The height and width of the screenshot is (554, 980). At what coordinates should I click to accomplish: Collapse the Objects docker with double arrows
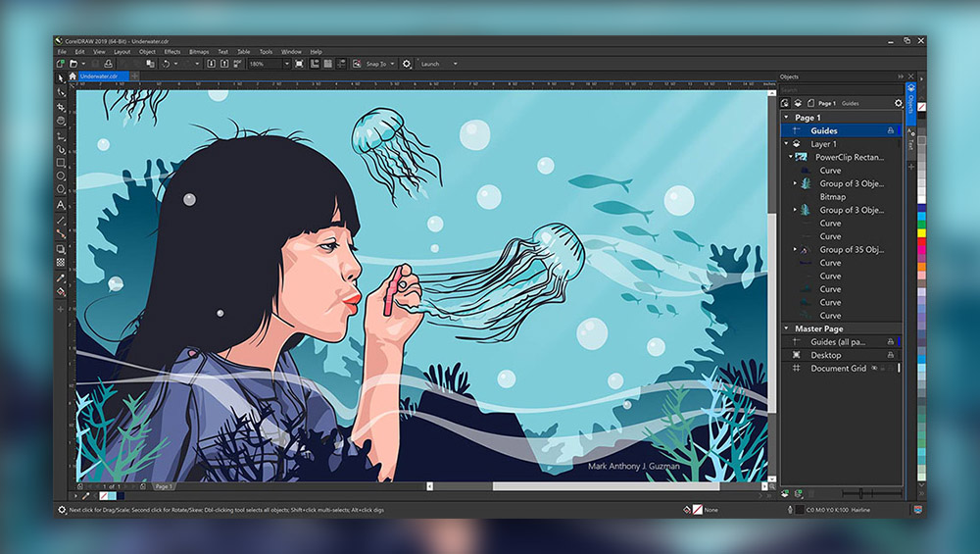pos(901,76)
